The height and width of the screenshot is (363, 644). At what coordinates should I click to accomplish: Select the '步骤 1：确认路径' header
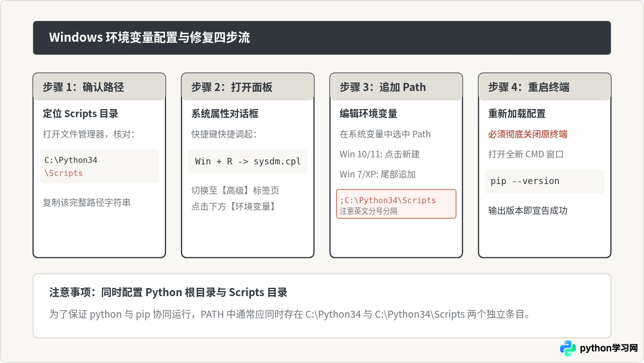[99, 87]
